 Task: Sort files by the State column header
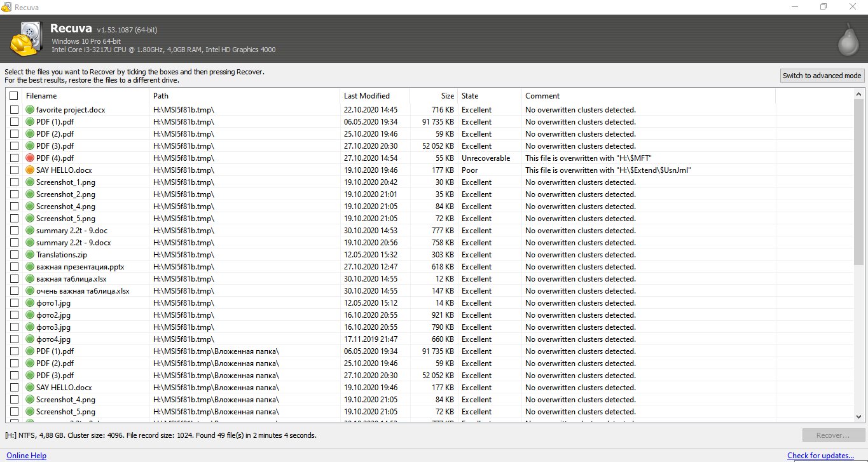click(x=489, y=96)
